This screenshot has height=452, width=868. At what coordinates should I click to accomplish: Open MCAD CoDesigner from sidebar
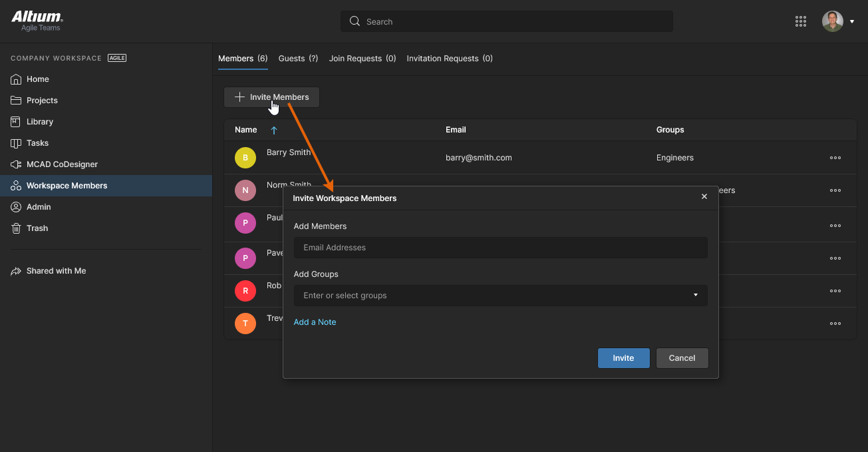click(x=15, y=164)
